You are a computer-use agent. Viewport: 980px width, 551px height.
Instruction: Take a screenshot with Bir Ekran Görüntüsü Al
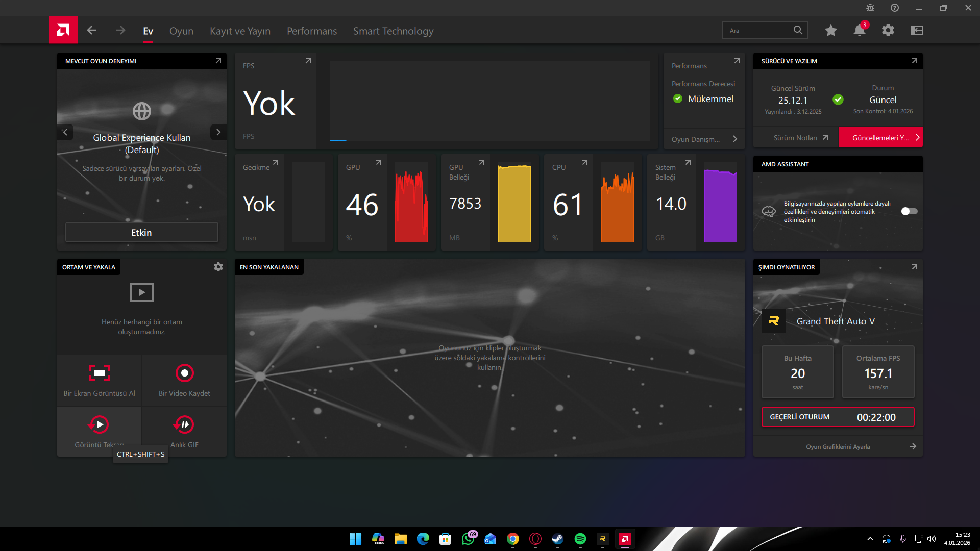click(x=100, y=381)
